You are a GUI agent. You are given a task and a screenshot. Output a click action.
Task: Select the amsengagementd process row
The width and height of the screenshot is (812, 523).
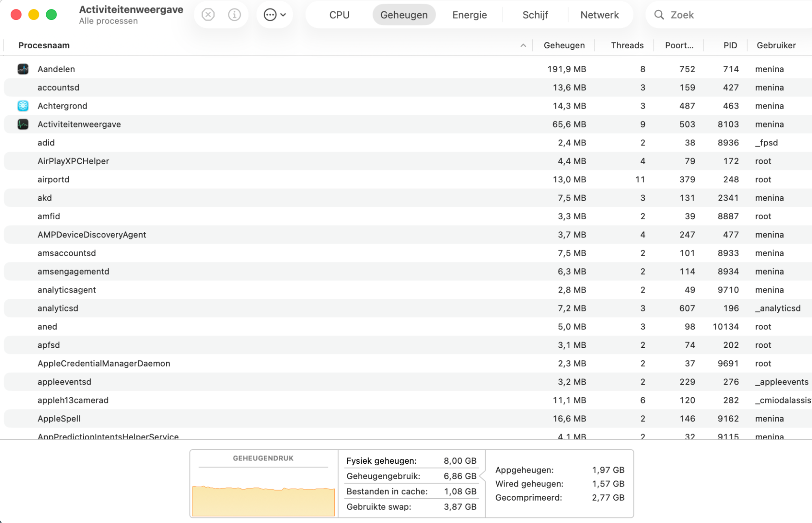(408, 272)
